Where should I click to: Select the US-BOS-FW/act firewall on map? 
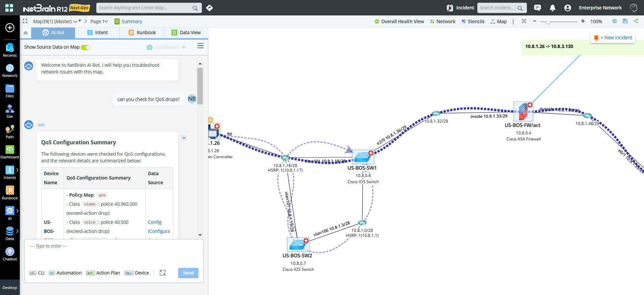(523, 112)
